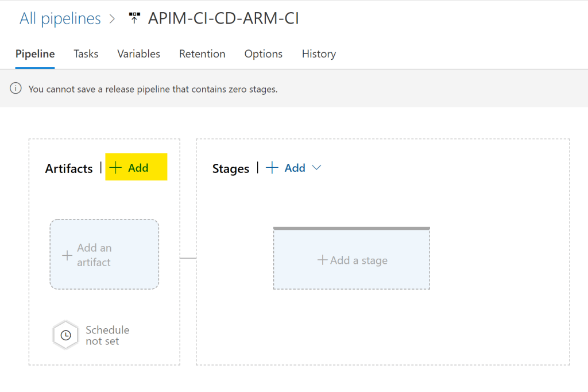Screen dimensions: 588x392
Task: Click the release pipeline icon beside the title
Action: pyautogui.click(x=134, y=18)
